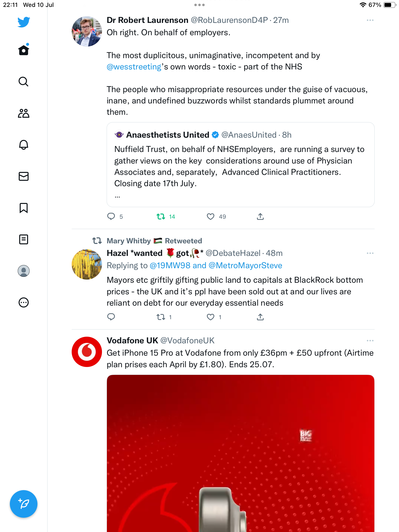This screenshot has width=399, height=532.
Task: Open Messages envelope in the sidebar
Action: click(24, 176)
